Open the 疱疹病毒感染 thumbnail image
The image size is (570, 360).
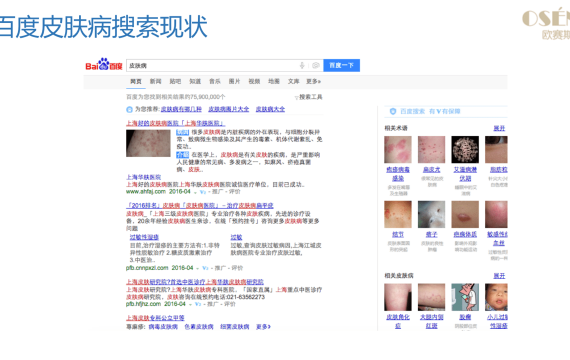[398, 149]
